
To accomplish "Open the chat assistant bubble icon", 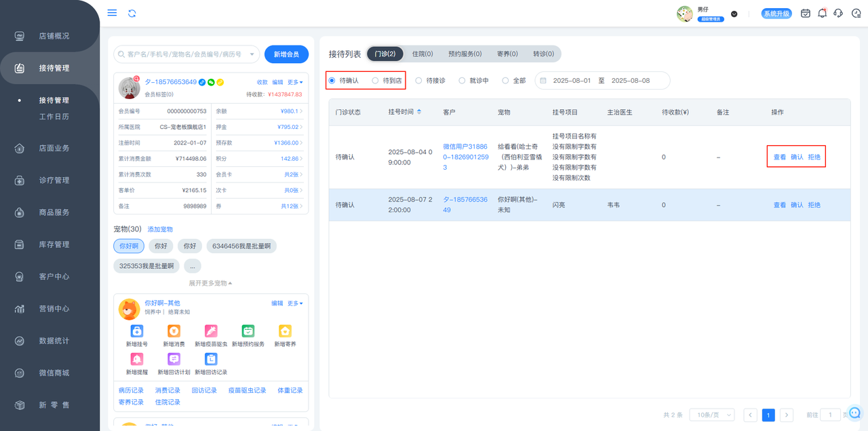I will [855, 413].
